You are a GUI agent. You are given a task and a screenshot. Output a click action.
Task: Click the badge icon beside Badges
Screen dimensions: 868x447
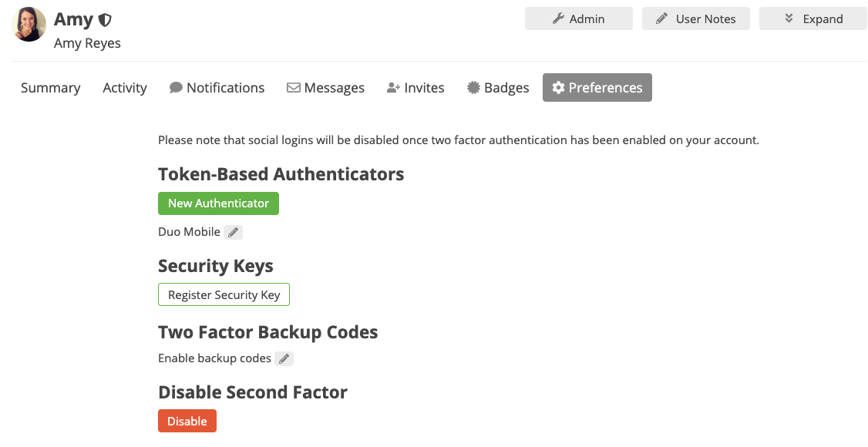click(473, 87)
